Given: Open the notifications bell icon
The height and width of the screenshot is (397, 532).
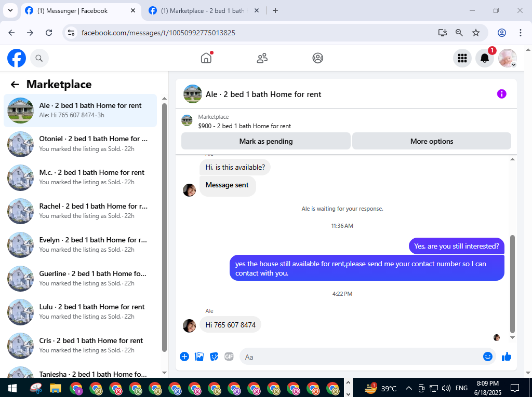Looking at the screenshot, I should (485, 58).
